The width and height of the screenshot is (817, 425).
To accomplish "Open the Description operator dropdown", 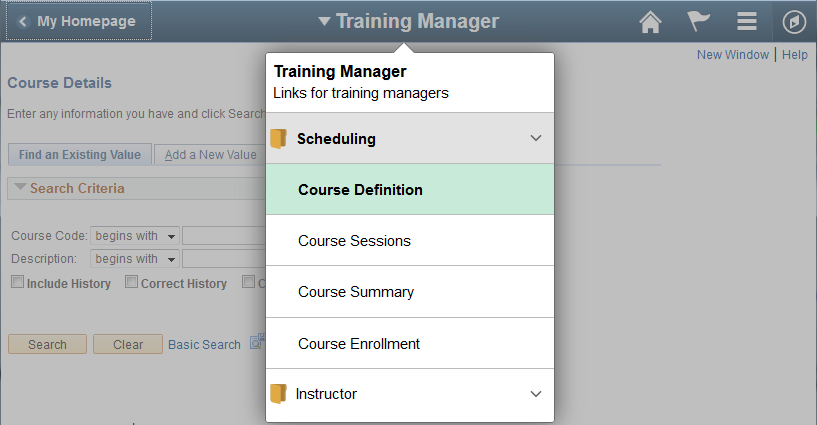I will tap(135, 259).
